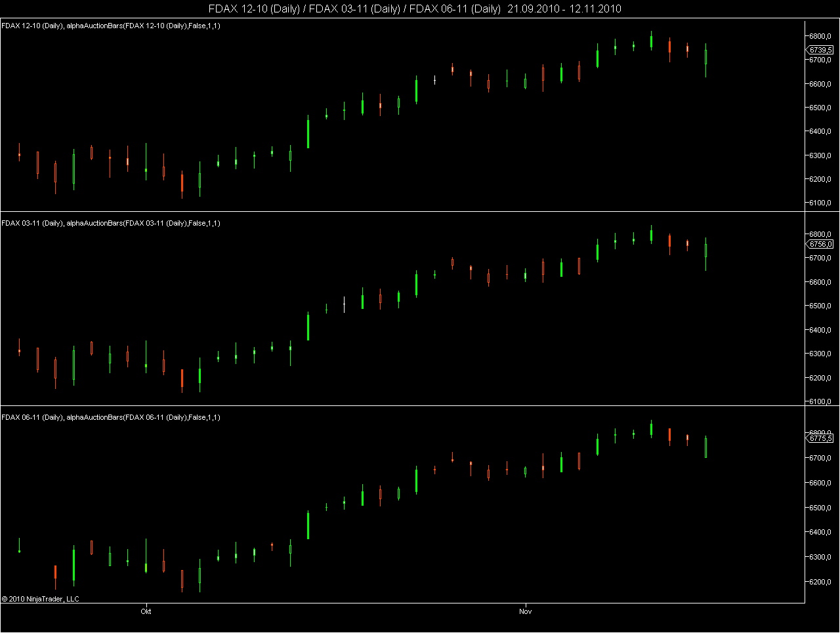Click the FDAX 03-11 alphaAuctionBars panel label
The width and height of the screenshot is (840, 633).
coord(111,223)
